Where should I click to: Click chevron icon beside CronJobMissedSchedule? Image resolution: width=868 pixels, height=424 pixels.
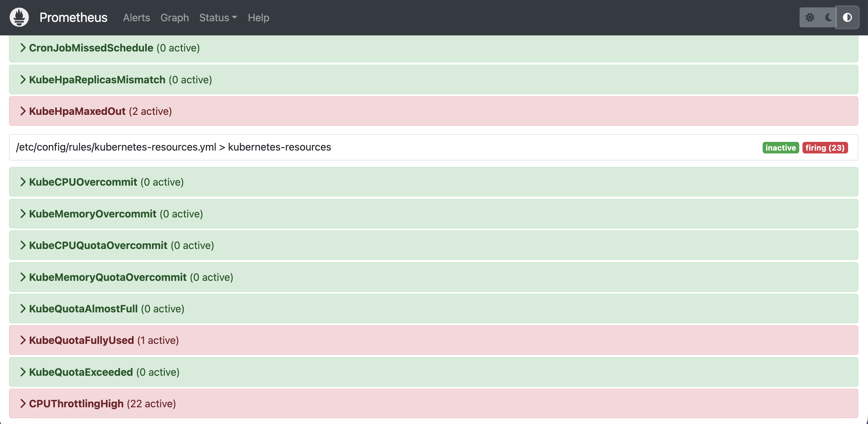click(22, 48)
